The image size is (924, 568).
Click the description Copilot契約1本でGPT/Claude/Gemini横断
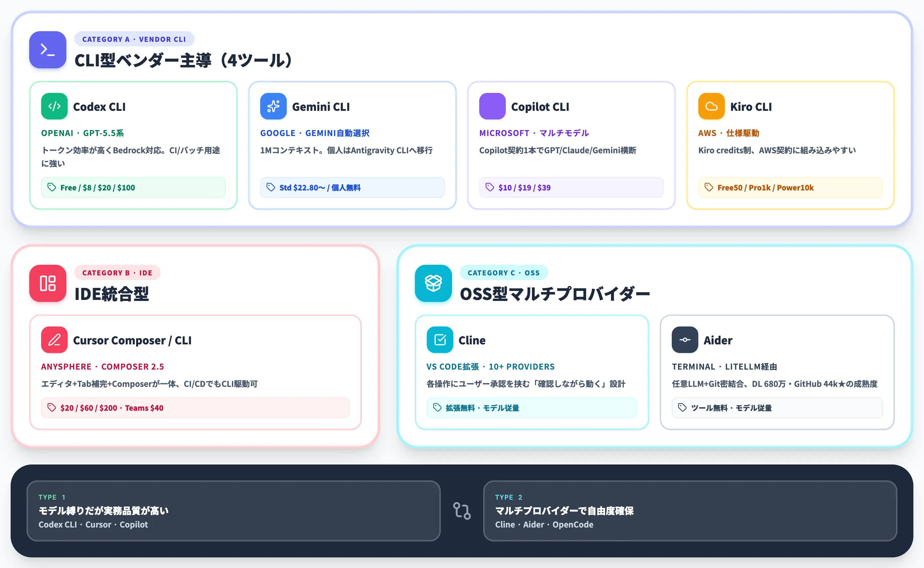(558, 150)
